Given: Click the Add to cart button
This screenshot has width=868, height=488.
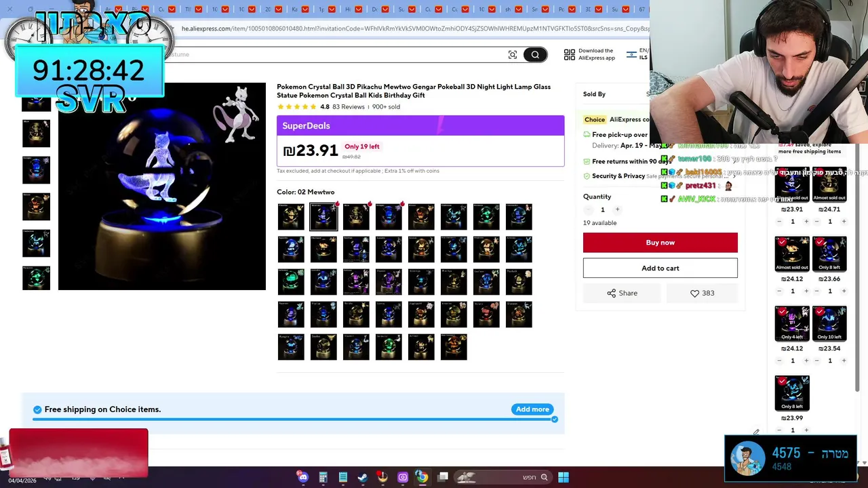Looking at the screenshot, I should coord(660,268).
